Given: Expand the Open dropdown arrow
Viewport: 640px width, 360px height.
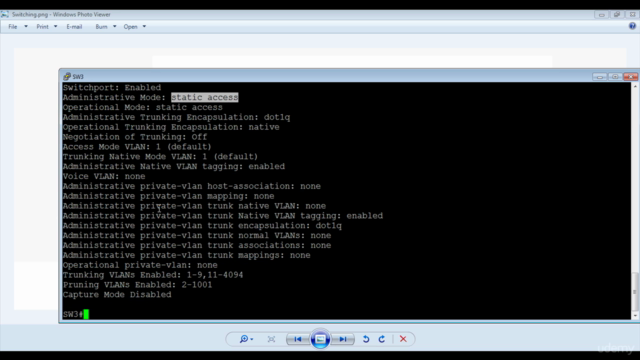Looking at the screenshot, I should [x=144, y=27].
